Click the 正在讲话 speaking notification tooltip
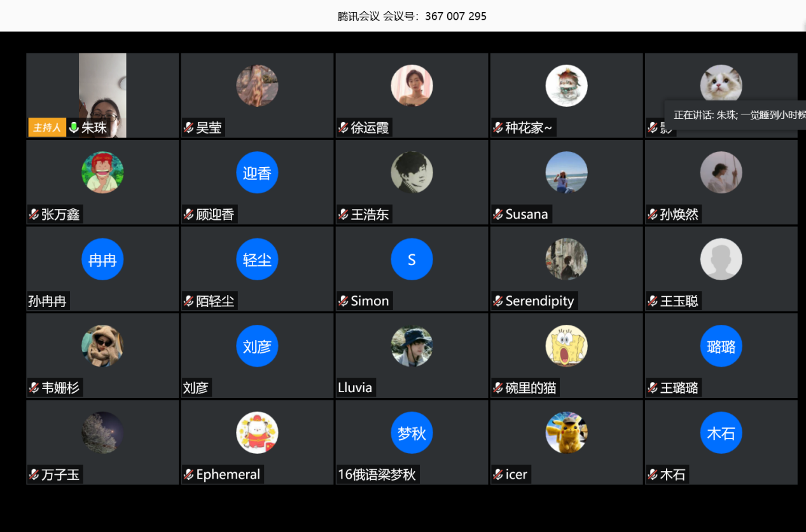 click(x=735, y=115)
